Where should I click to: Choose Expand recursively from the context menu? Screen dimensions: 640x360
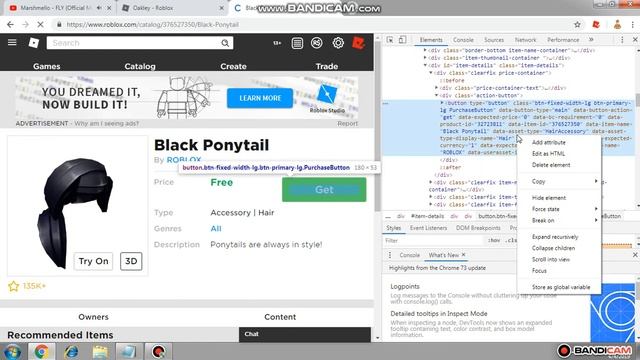pyautogui.click(x=559, y=237)
